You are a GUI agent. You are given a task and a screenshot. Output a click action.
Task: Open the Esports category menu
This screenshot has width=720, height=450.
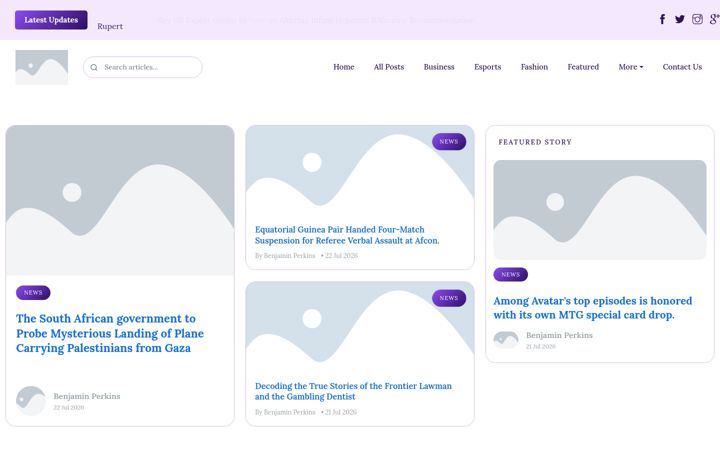[487, 67]
